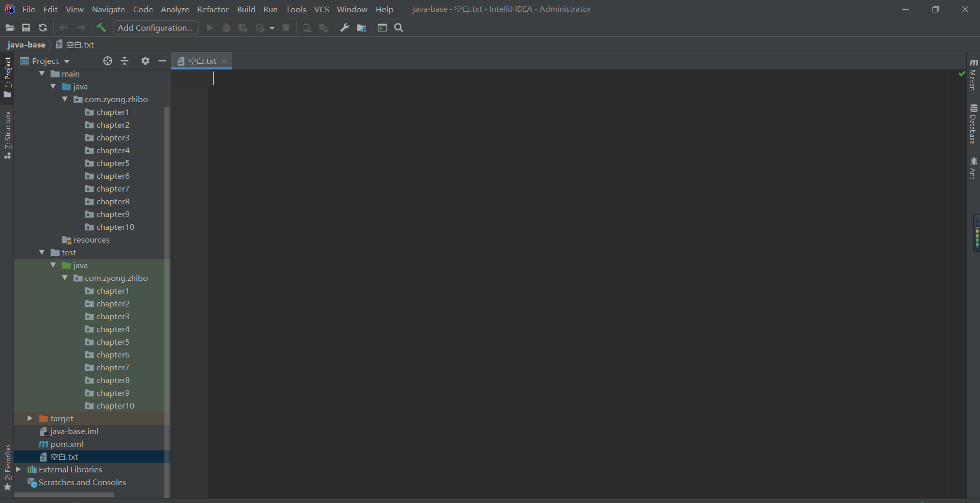Collapse all nodes in Project panel
Image resolution: width=980 pixels, height=503 pixels.
click(x=125, y=61)
